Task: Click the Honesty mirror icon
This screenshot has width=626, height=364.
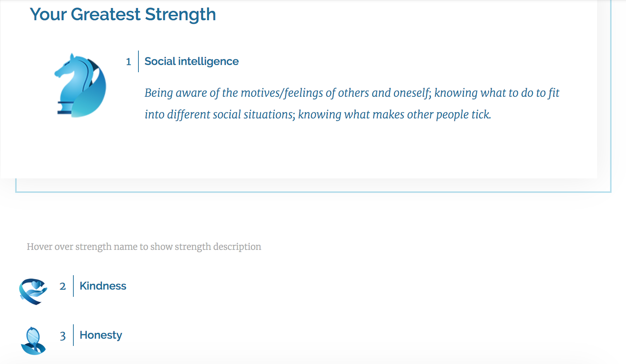Action: 33,341
